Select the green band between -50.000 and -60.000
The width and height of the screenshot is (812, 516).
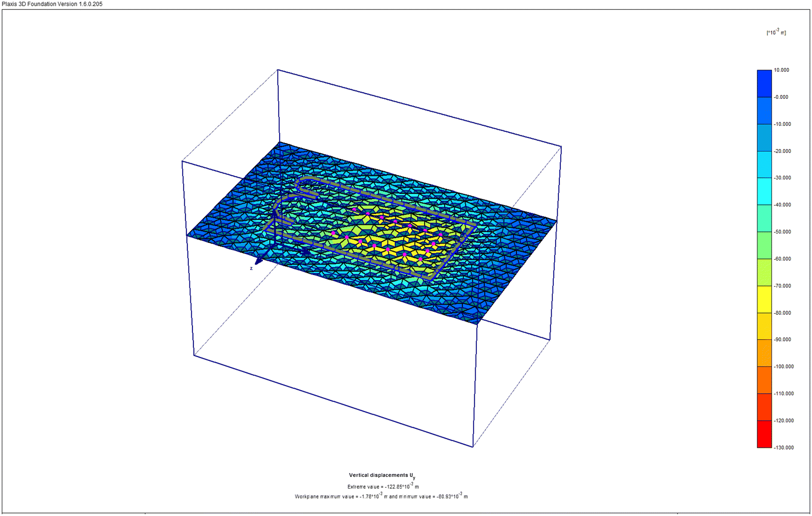[x=764, y=245]
